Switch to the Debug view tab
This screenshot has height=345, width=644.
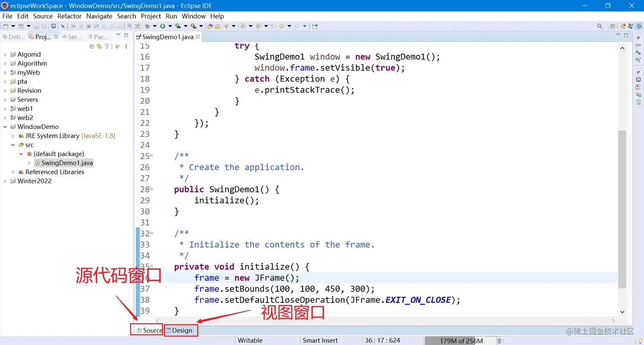pos(13,37)
